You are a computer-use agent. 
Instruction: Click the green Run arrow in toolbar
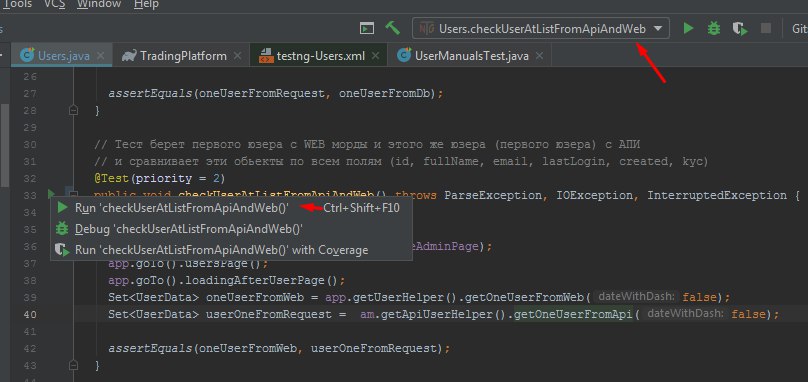click(x=688, y=28)
